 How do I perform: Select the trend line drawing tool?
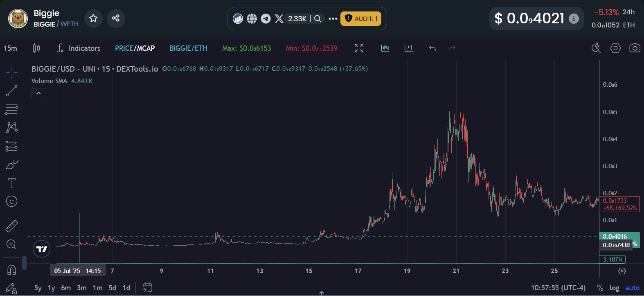(11, 91)
